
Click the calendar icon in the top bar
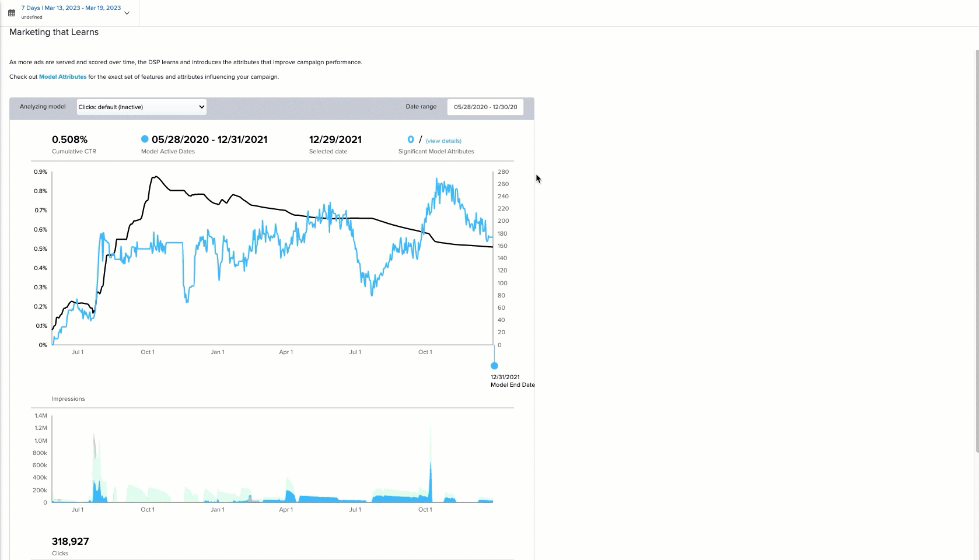[12, 13]
